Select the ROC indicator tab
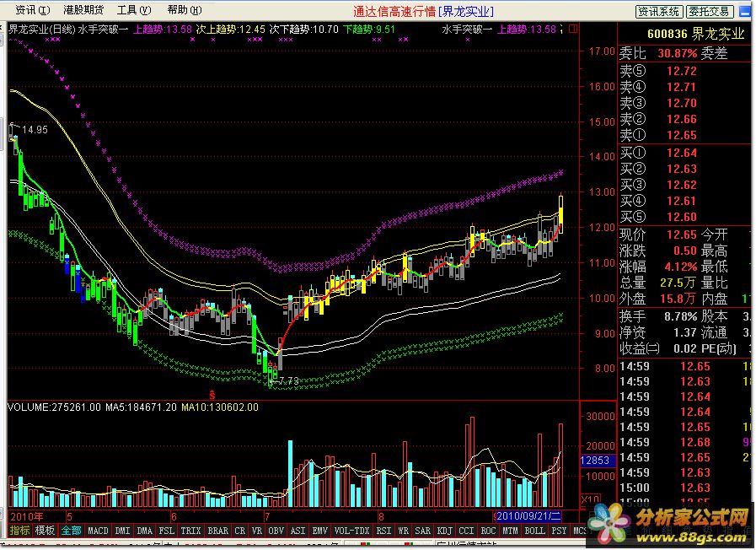 coord(489,531)
